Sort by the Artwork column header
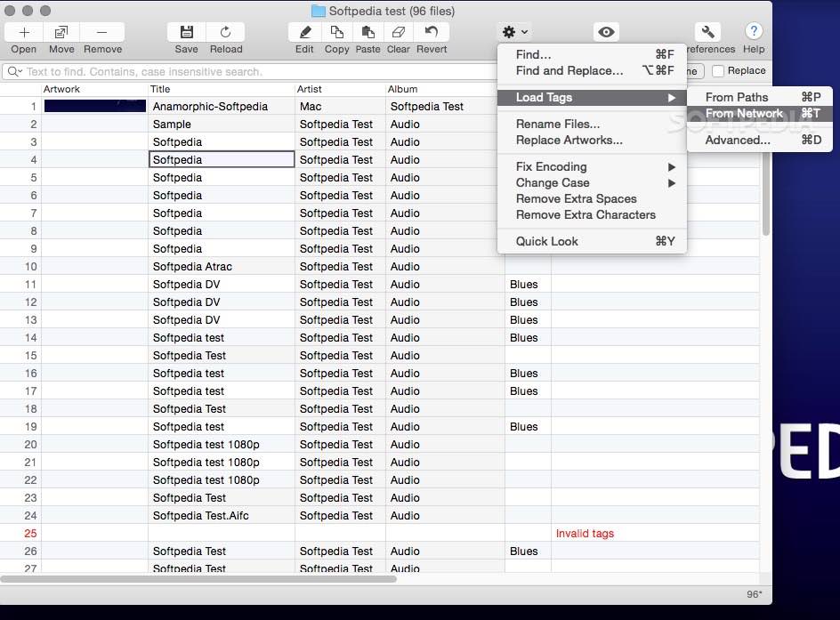The width and height of the screenshot is (840, 620). pos(94,90)
